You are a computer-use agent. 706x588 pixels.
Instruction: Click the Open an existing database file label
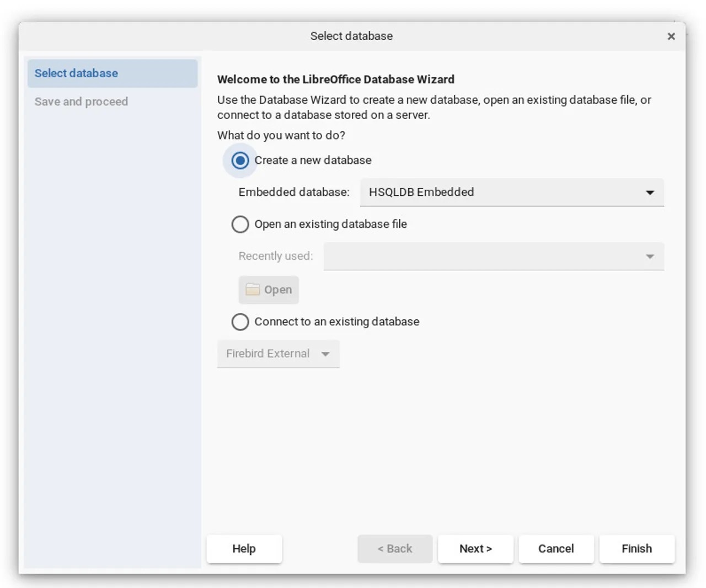coord(330,224)
